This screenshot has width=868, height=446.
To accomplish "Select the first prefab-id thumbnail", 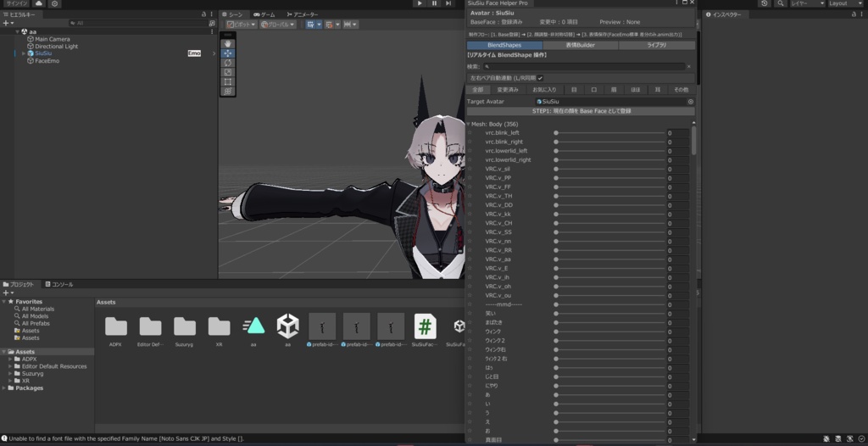I will [x=322, y=326].
